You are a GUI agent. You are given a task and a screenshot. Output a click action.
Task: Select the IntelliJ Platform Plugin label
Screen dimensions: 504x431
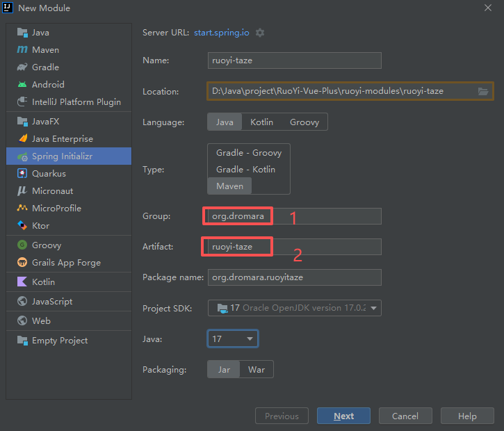click(76, 102)
